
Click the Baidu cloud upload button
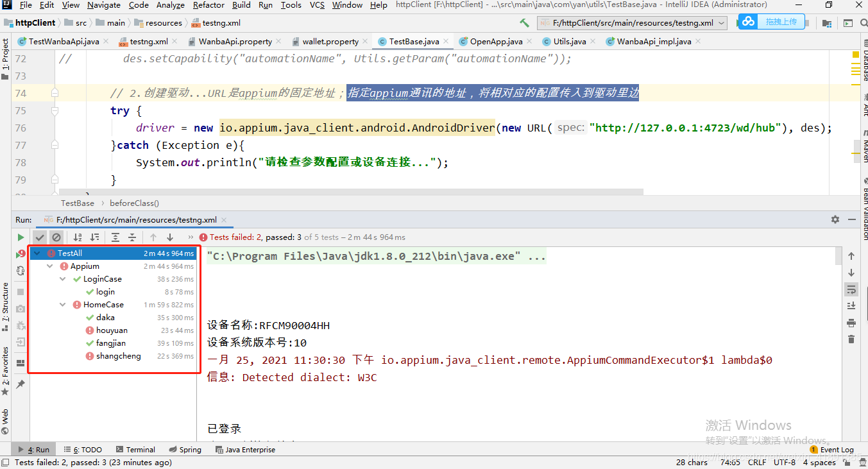point(770,21)
